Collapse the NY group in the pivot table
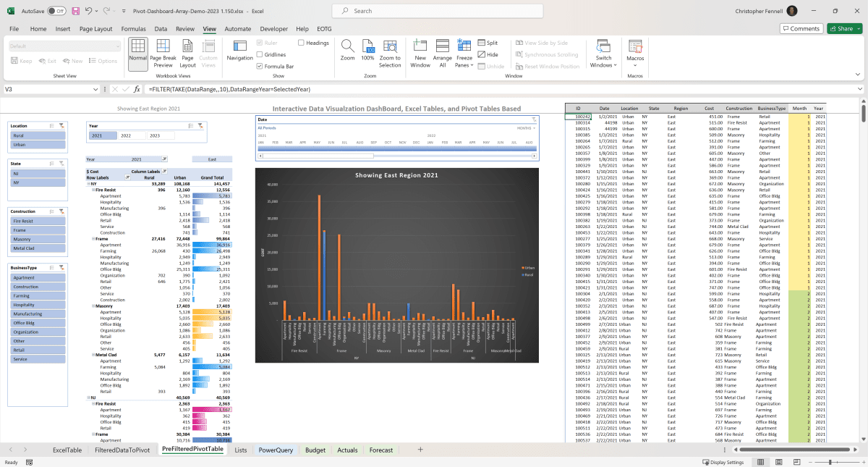868x467 pixels. point(89,183)
